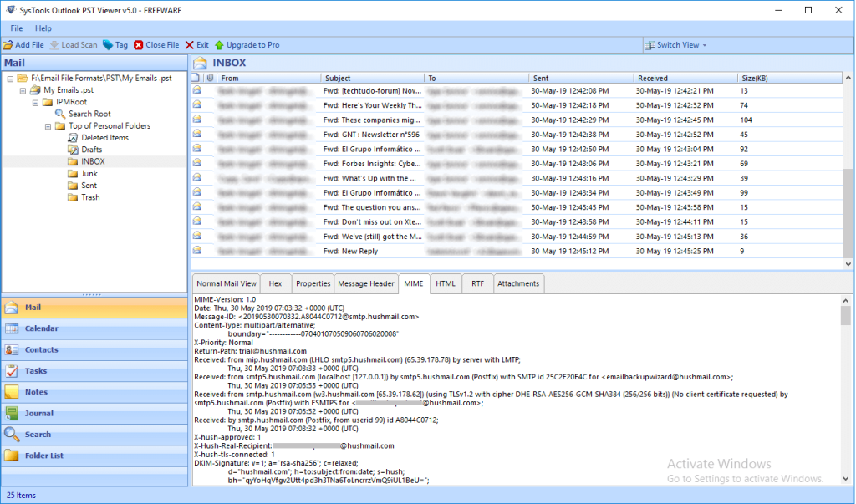Click the Deleted Items folder icon

click(x=73, y=138)
